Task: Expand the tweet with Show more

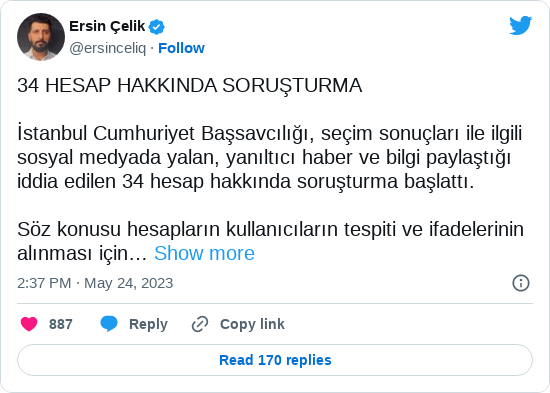Action: coord(204,253)
